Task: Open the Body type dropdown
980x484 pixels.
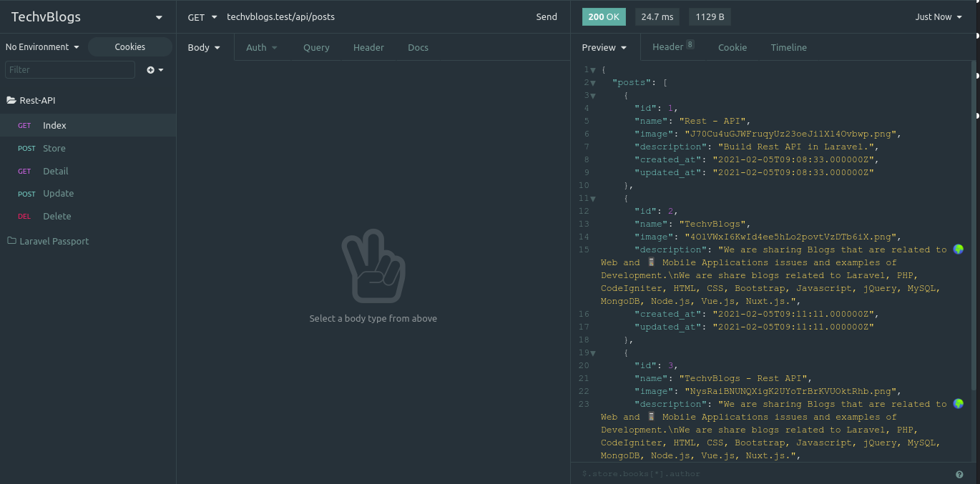Action: [x=205, y=47]
